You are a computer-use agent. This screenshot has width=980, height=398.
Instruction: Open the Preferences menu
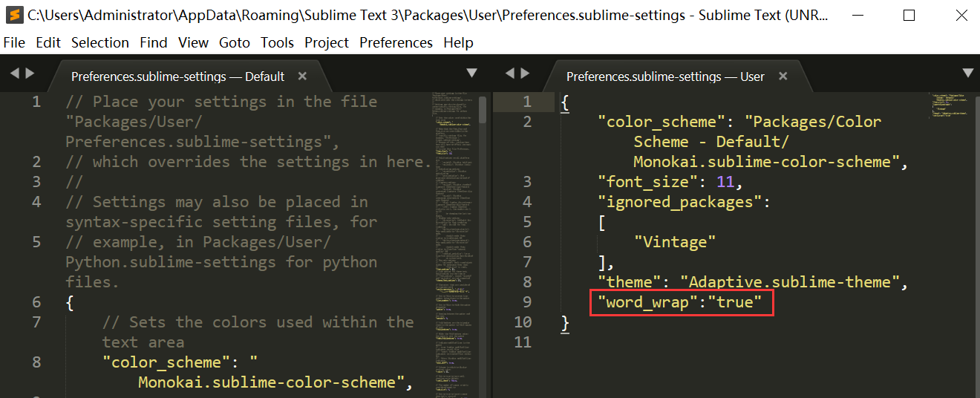pyautogui.click(x=396, y=42)
